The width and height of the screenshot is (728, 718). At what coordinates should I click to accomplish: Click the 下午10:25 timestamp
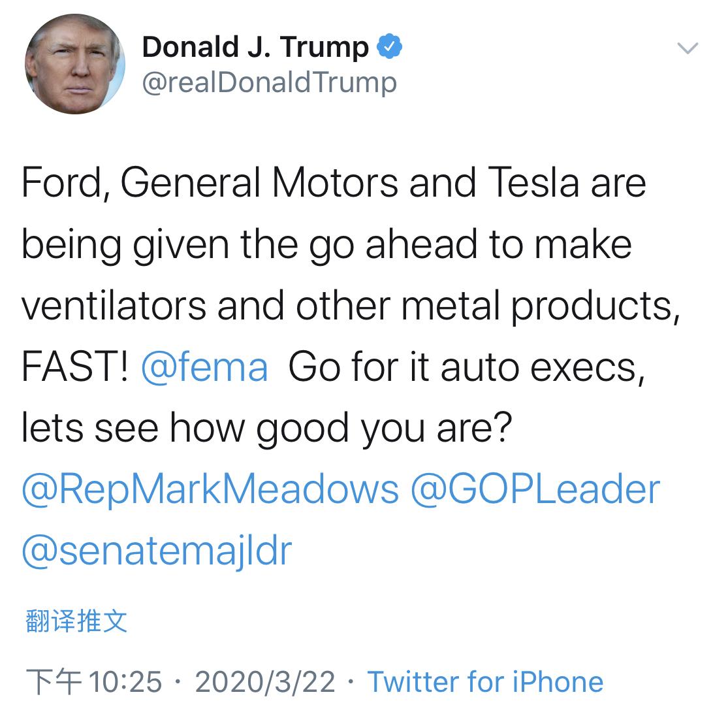point(93,682)
